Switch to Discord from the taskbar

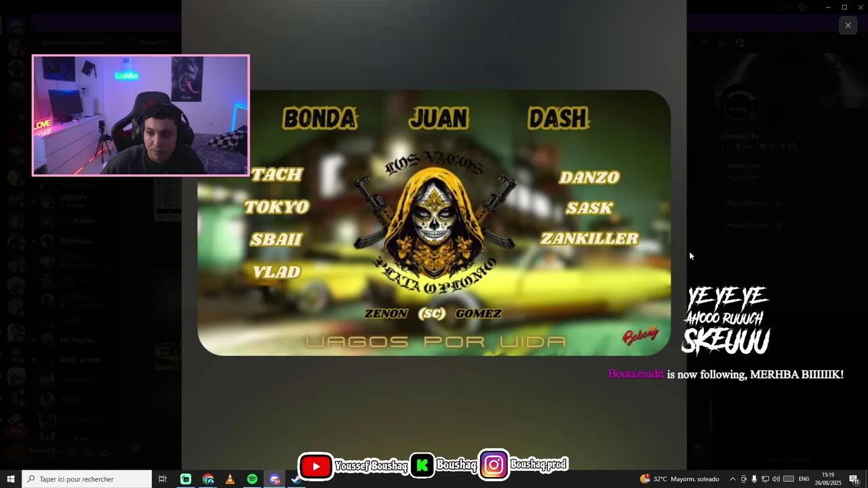pyautogui.click(x=275, y=479)
